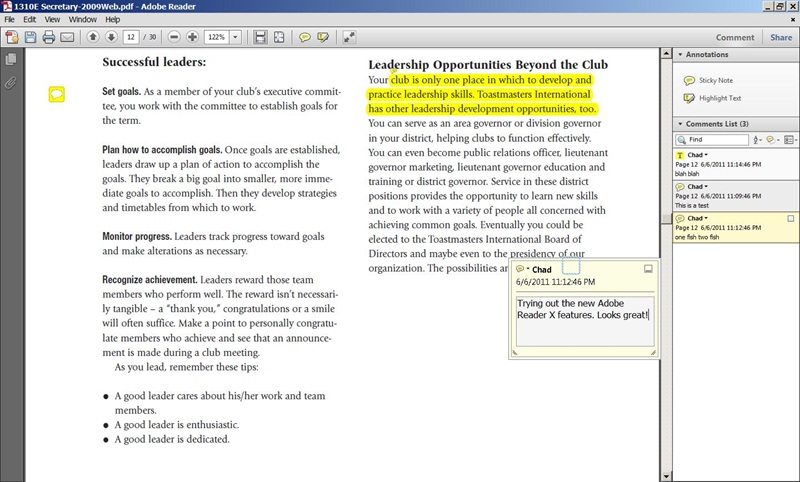This screenshot has width=800, height=482.
Task: Collapse the Comments List section
Action: click(680, 124)
